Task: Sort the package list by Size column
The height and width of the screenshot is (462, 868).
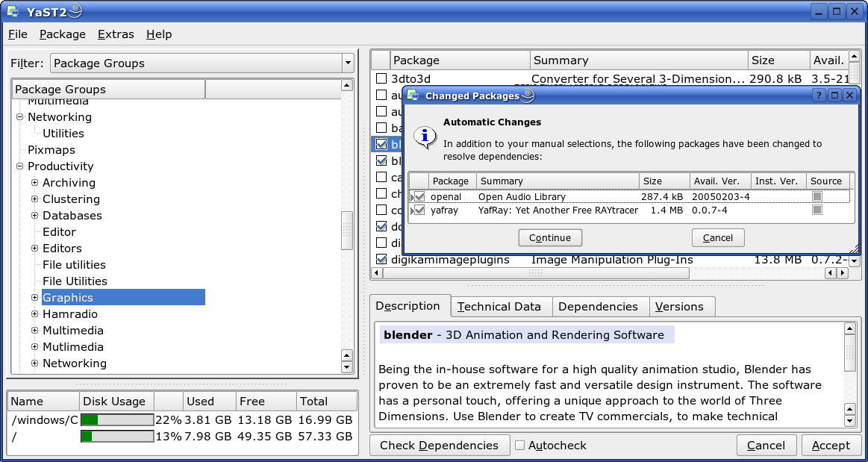Action: point(778,60)
